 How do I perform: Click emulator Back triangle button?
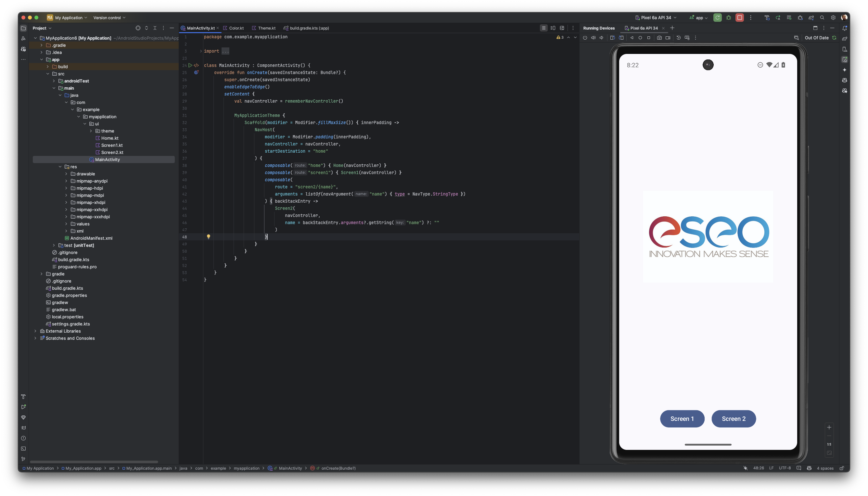pos(632,38)
